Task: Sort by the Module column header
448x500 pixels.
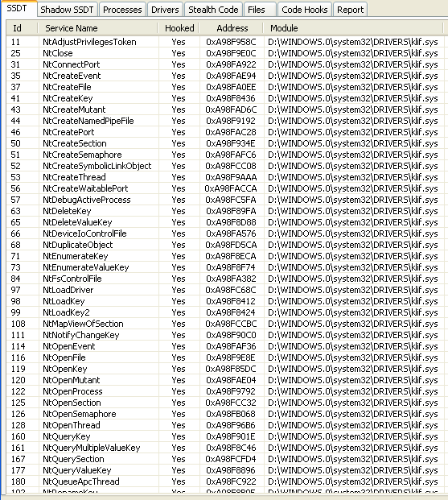Action: [353, 28]
